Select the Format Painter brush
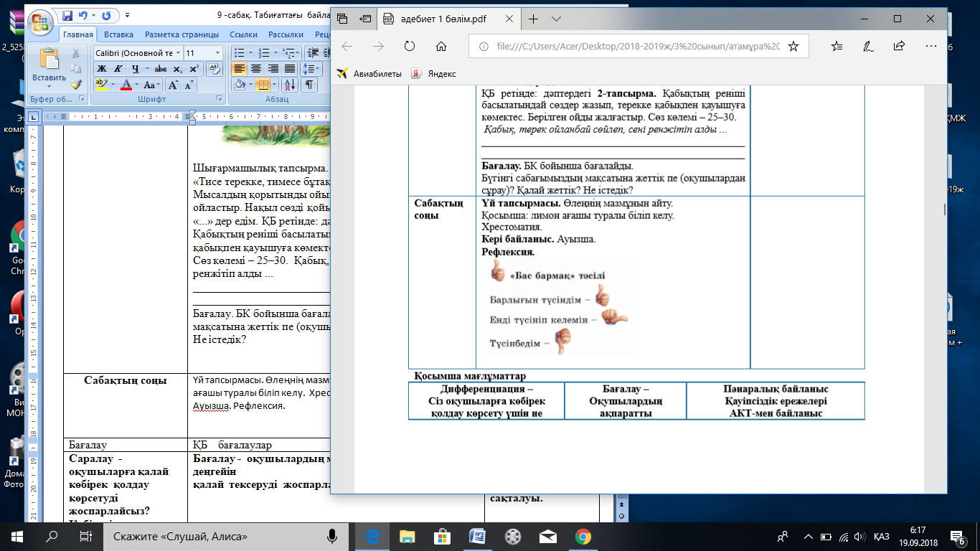 (x=77, y=85)
